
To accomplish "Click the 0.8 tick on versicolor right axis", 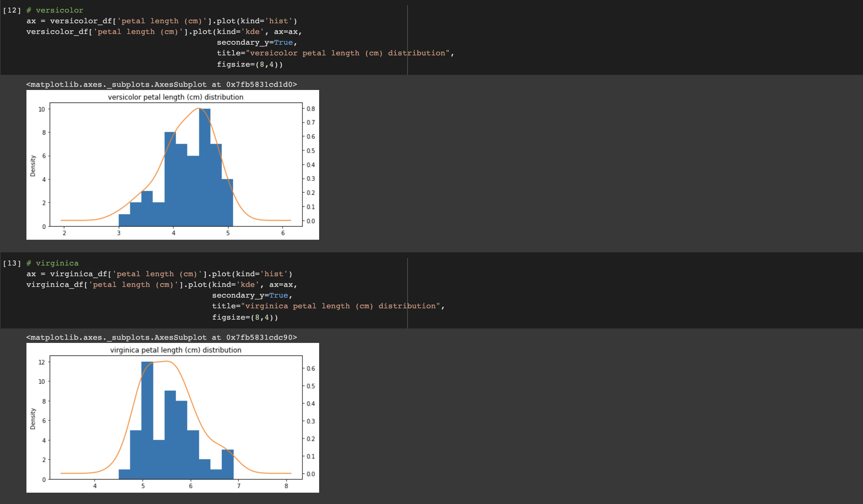I will 311,109.
